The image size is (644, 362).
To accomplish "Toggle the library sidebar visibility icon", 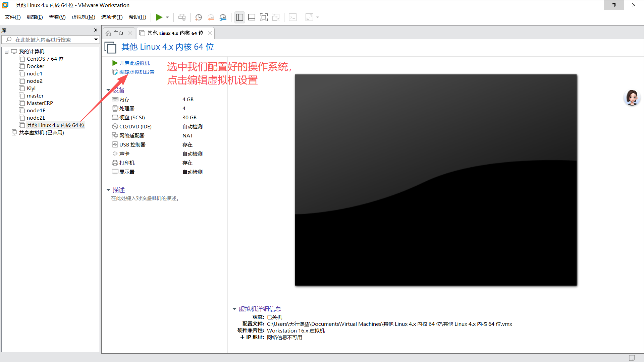I will (239, 17).
